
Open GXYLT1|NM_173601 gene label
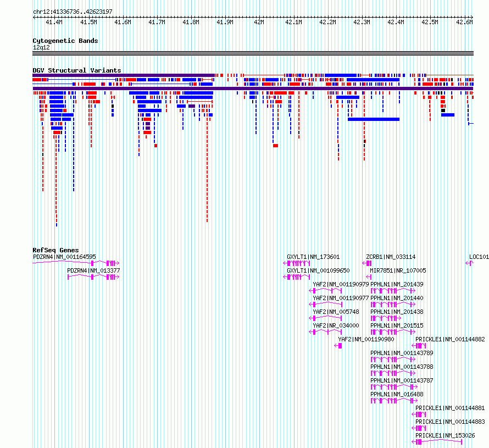313,257
